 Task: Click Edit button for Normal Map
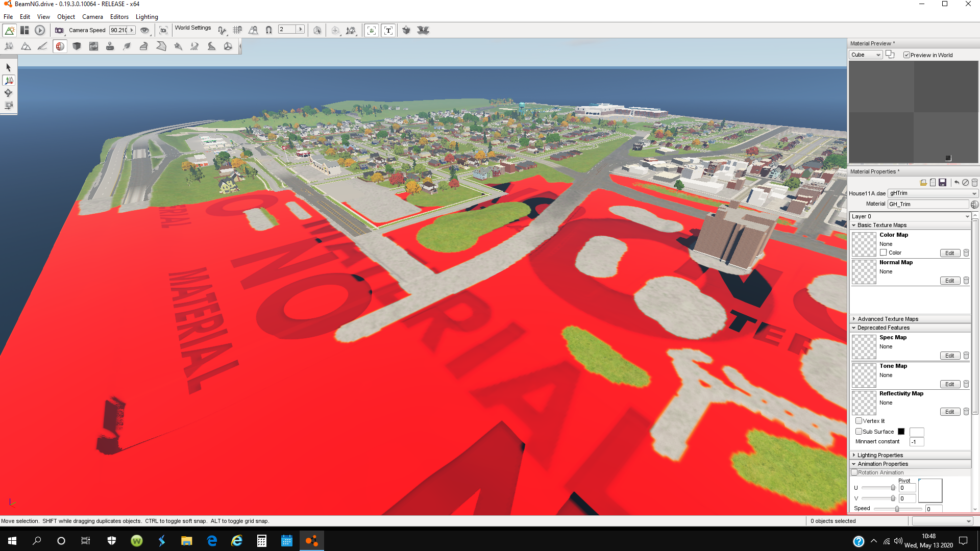click(x=950, y=281)
